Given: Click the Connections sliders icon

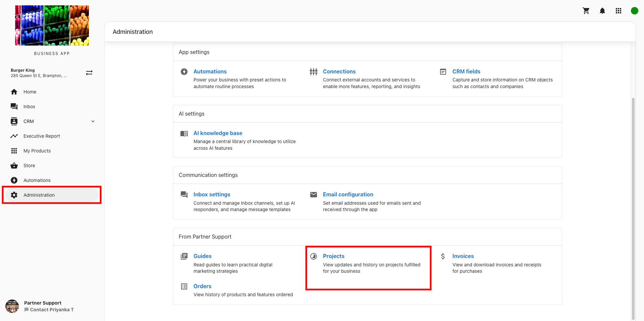Looking at the screenshot, I should pos(314,72).
